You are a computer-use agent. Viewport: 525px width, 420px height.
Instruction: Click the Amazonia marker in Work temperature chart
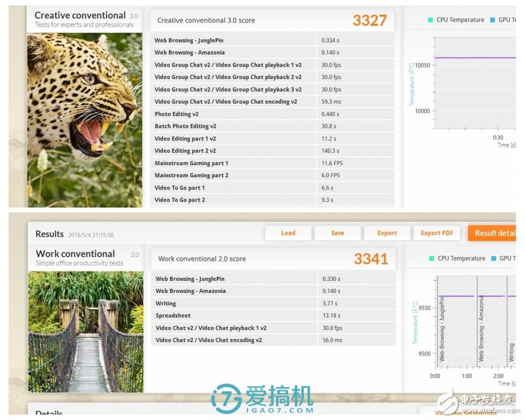pos(481,328)
